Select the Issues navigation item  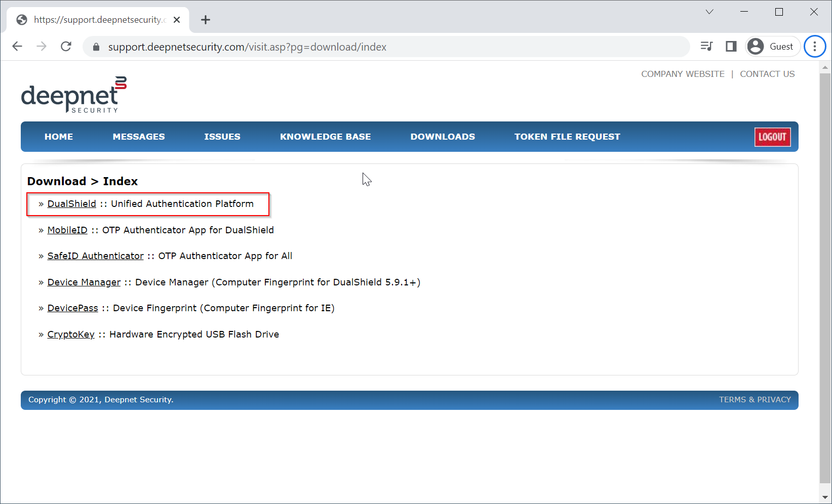click(x=222, y=137)
